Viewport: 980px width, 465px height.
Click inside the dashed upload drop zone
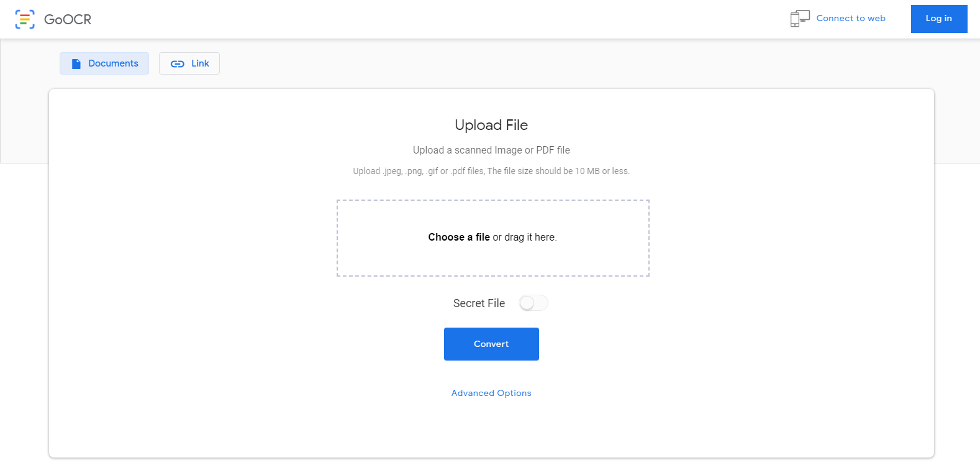[492, 238]
